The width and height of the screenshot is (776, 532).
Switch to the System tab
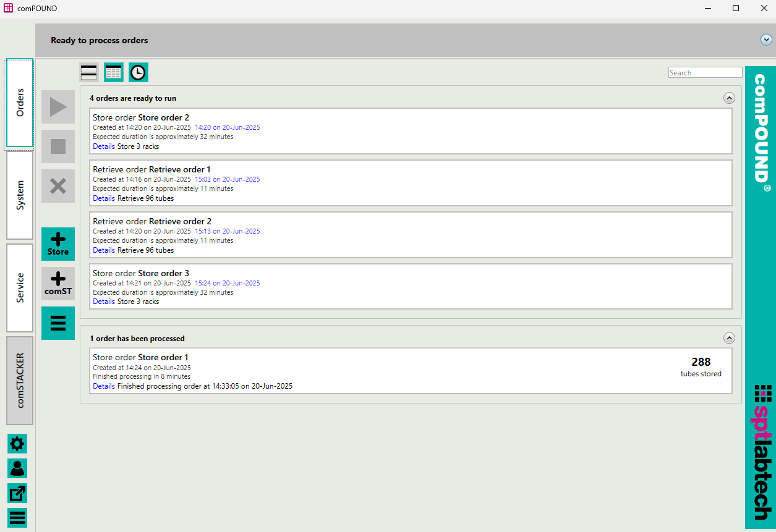tap(20, 195)
